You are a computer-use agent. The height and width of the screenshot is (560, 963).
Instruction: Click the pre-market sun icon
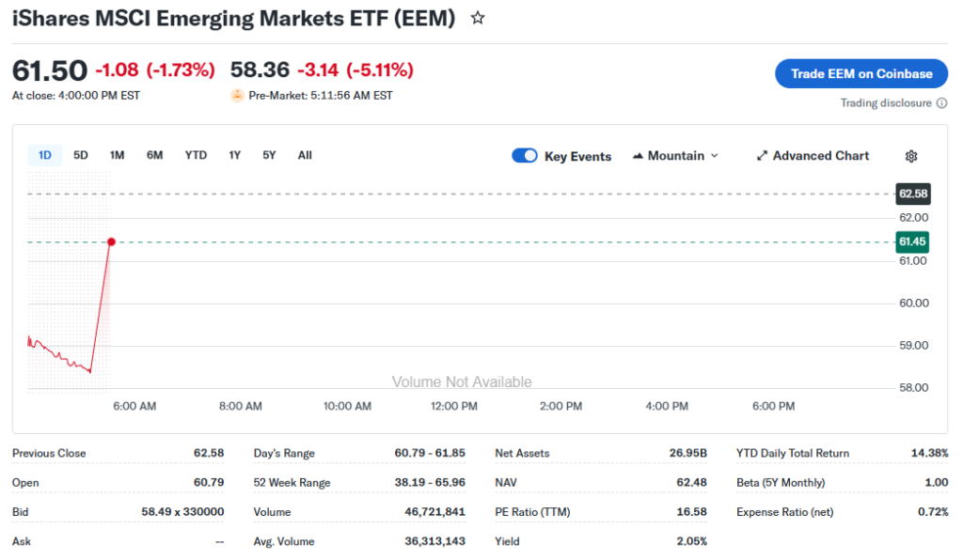pos(237,95)
